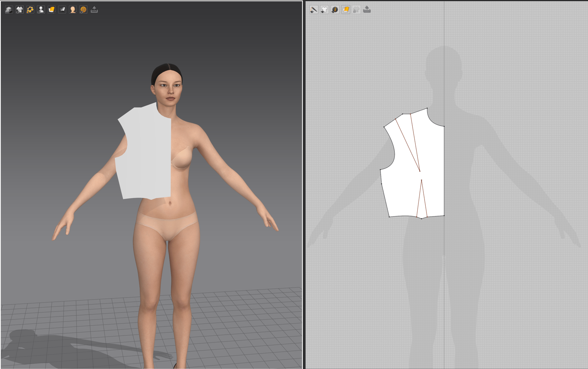Click the 3D window toolbar export/upload icon

click(x=94, y=10)
